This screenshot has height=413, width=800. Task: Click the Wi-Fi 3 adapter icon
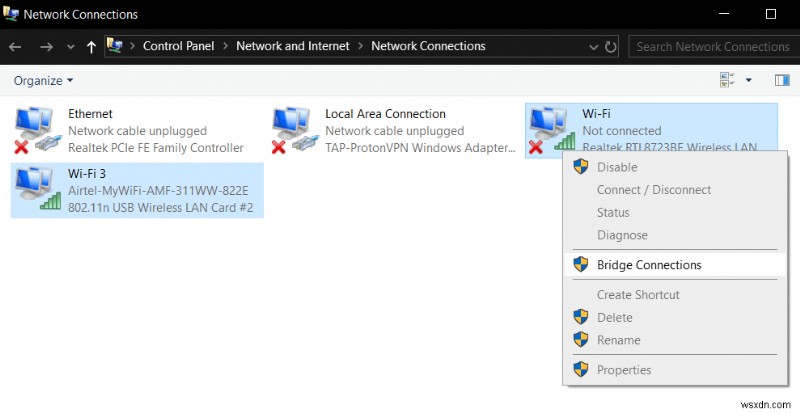(x=38, y=188)
